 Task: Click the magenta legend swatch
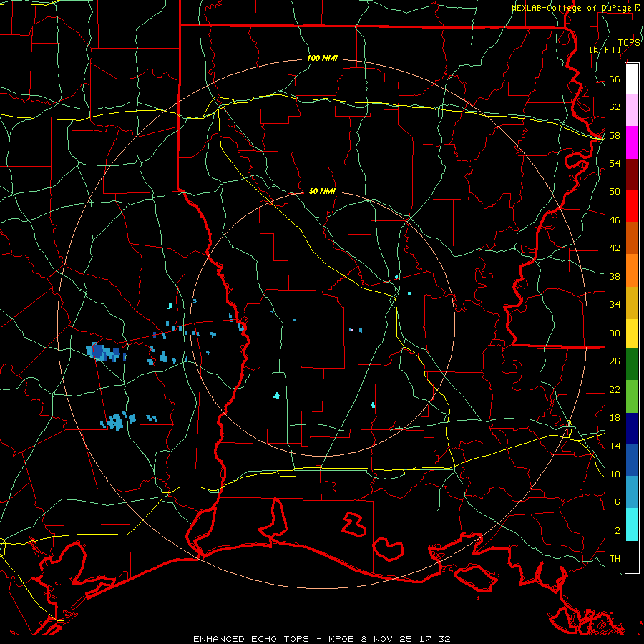[x=632, y=142]
